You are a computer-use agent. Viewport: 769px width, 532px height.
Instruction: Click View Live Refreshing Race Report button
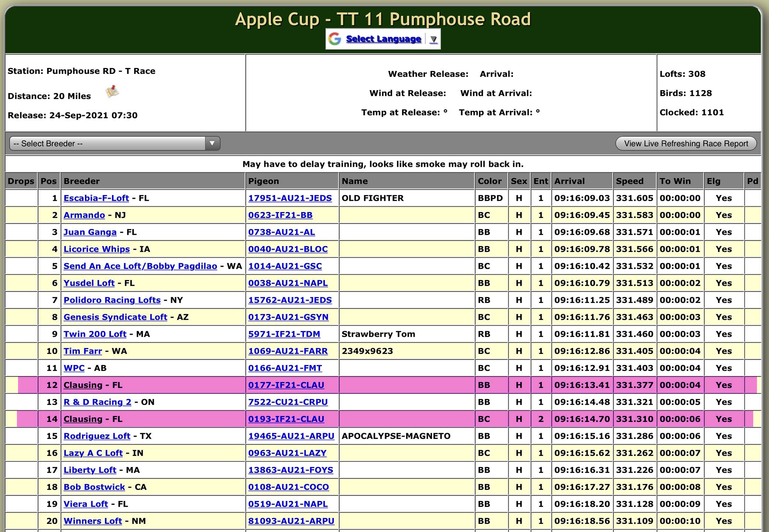[686, 143]
